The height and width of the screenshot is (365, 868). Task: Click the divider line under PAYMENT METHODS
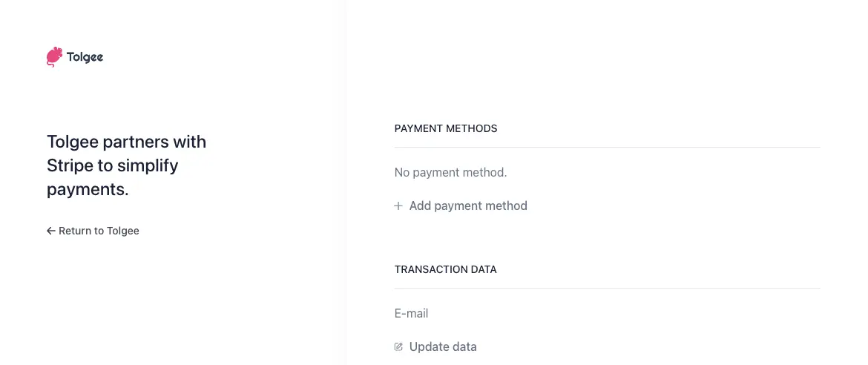pyautogui.click(x=607, y=148)
